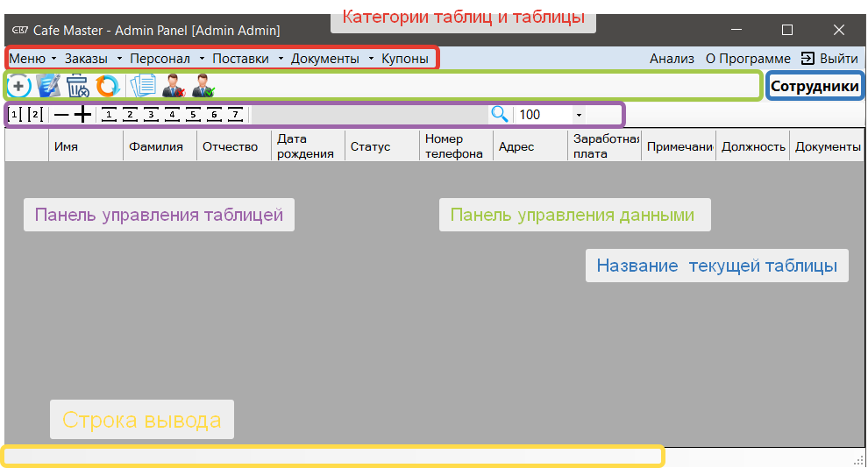Click the Статус column header
The height and width of the screenshot is (468, 868).
tap(382, 146)
